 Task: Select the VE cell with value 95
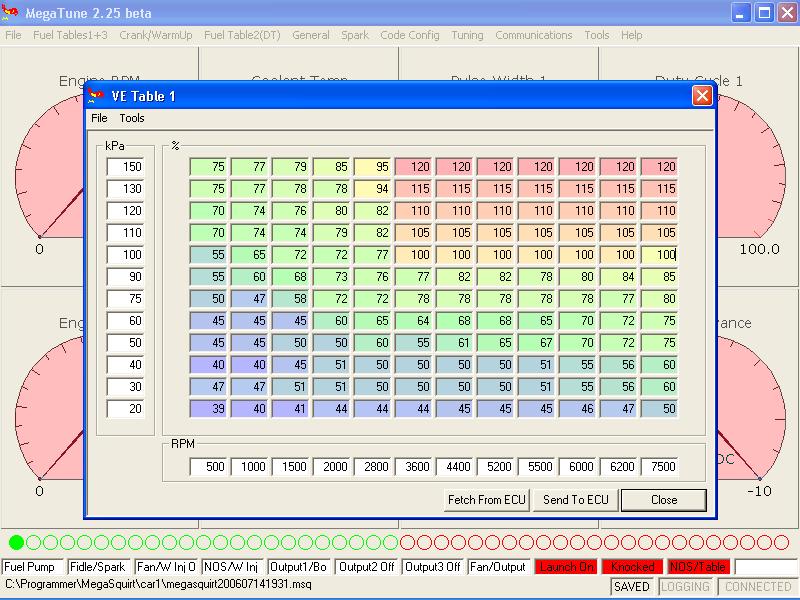[x=372, y=167]
